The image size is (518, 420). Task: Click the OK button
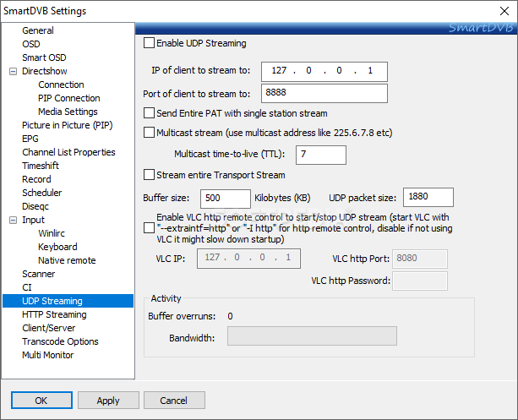click(x=41, y=401)
